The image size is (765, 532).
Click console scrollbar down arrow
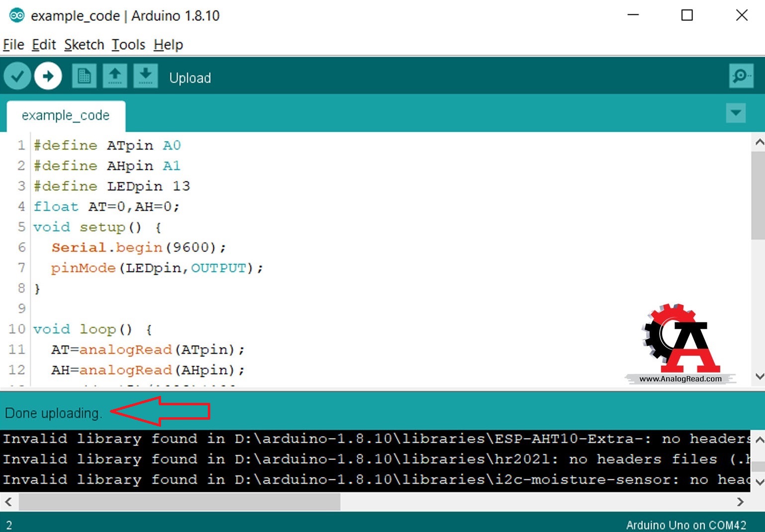pos(759,482)
